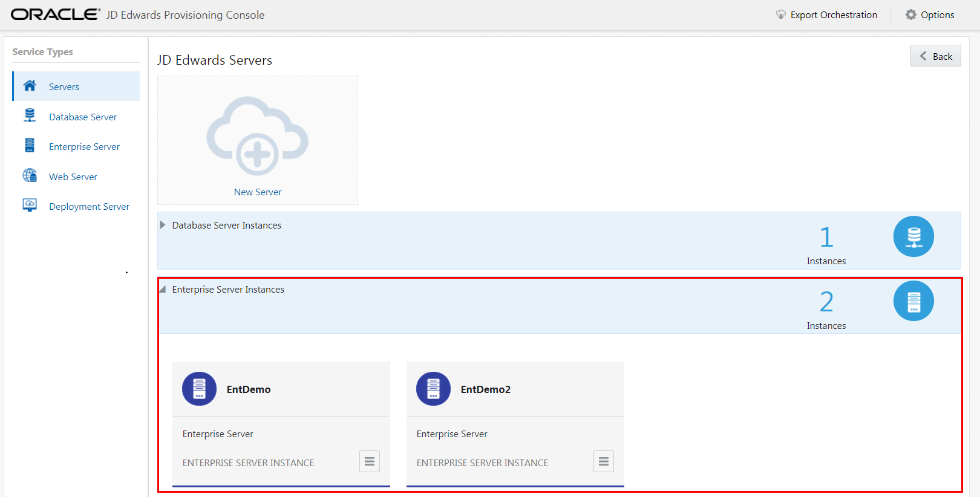This screenshot has width=980, height=497.
Task: Expand the Database Server Instances section
Action: 162,225
